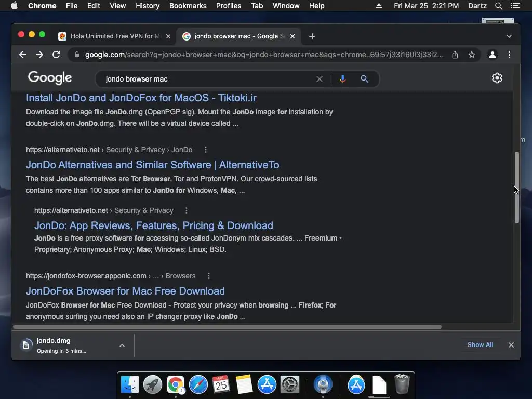
Task: Start voice search with microphone
Action: coord(343,79)
